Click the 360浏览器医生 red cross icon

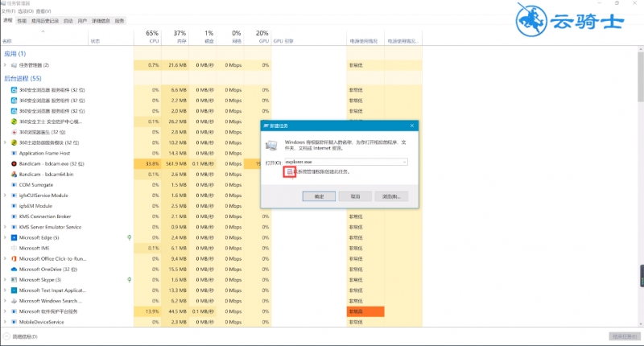(14, 132)
